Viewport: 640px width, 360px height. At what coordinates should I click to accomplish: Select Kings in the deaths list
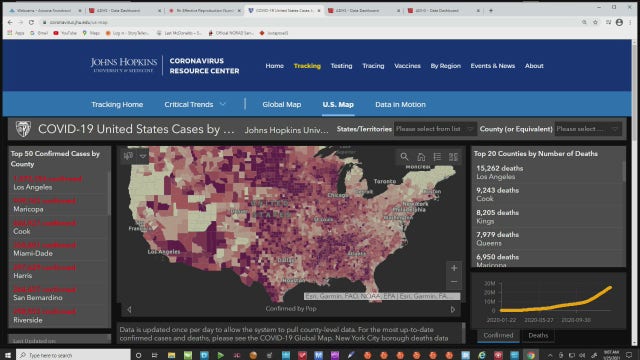(548, 217)
